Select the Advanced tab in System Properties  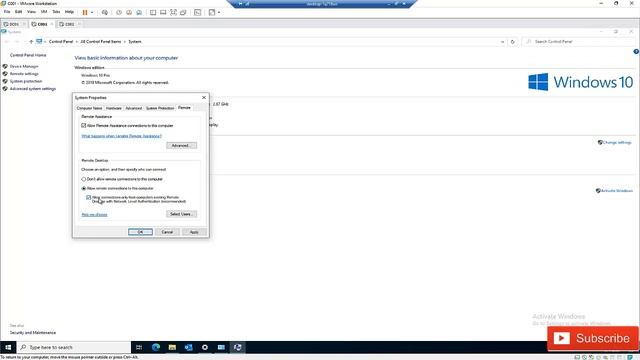point(133,108)
